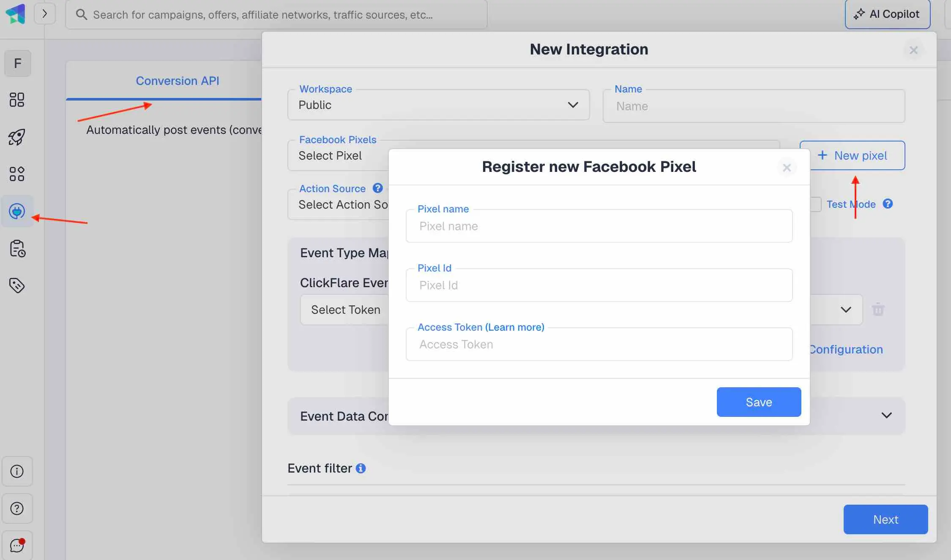Expand the Event Data Configuration section
Viewport: 951px width, 560px height.
tap(886, 416)
